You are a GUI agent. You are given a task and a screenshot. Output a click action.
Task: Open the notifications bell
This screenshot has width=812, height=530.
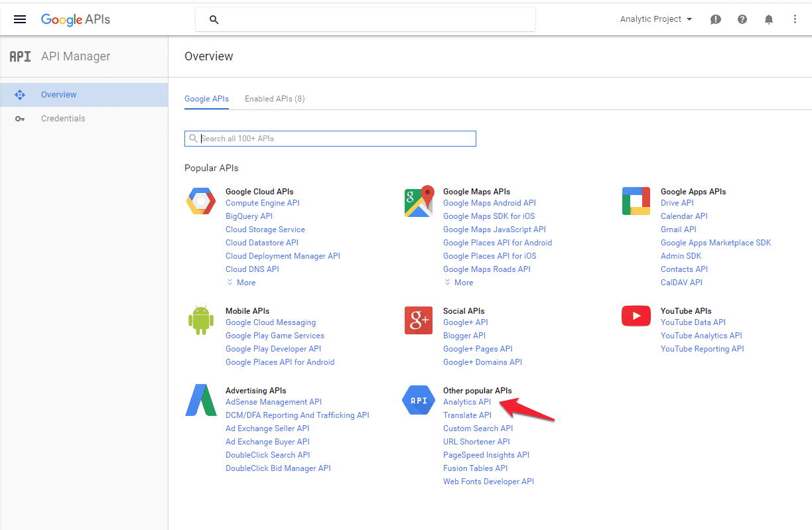point(769,19)
